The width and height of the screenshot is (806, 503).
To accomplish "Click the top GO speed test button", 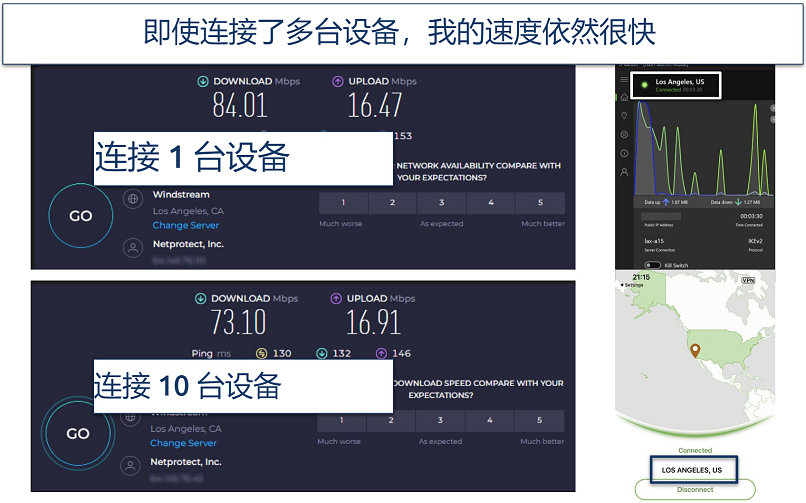I will coord(80,216).
